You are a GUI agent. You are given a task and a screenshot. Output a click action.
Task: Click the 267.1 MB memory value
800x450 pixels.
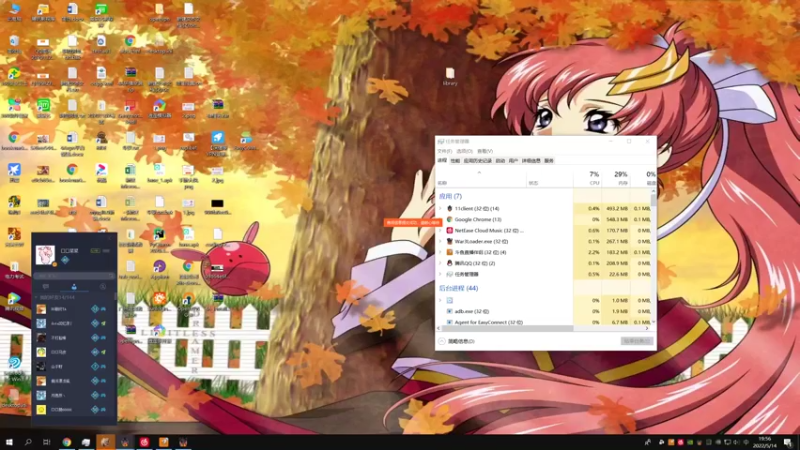coord(617,241)
